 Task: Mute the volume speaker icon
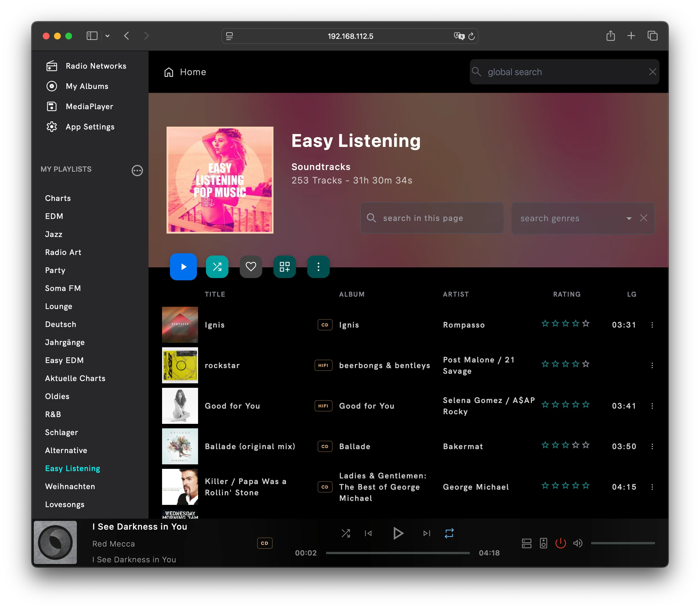coord(577,543)
